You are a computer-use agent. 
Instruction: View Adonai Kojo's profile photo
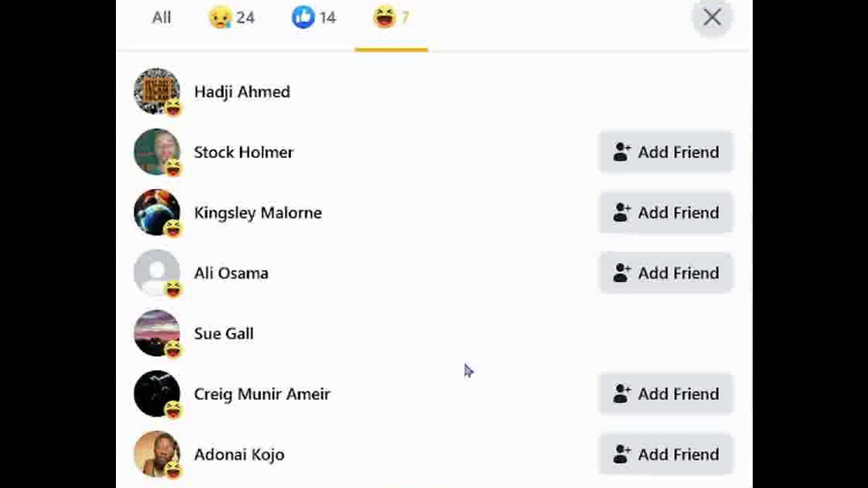tap(157, 453)
